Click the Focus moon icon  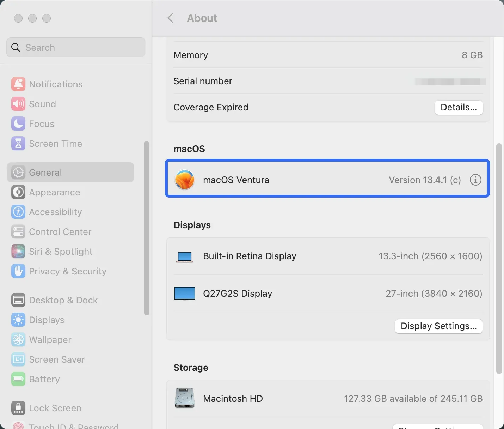click(x=18, y=124)
